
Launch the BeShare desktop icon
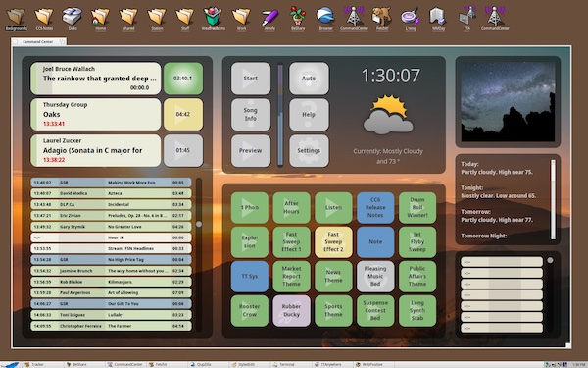[x=298, y=18]
